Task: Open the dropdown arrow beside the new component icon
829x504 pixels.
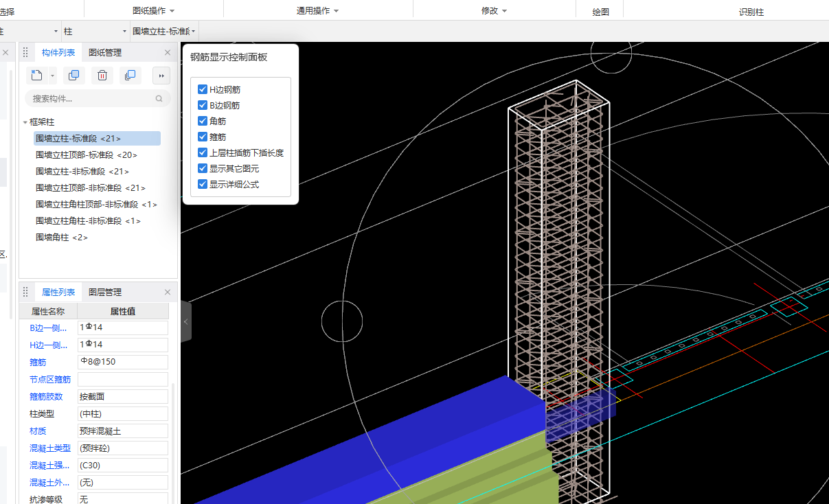Action: click(x=52, y=76)
